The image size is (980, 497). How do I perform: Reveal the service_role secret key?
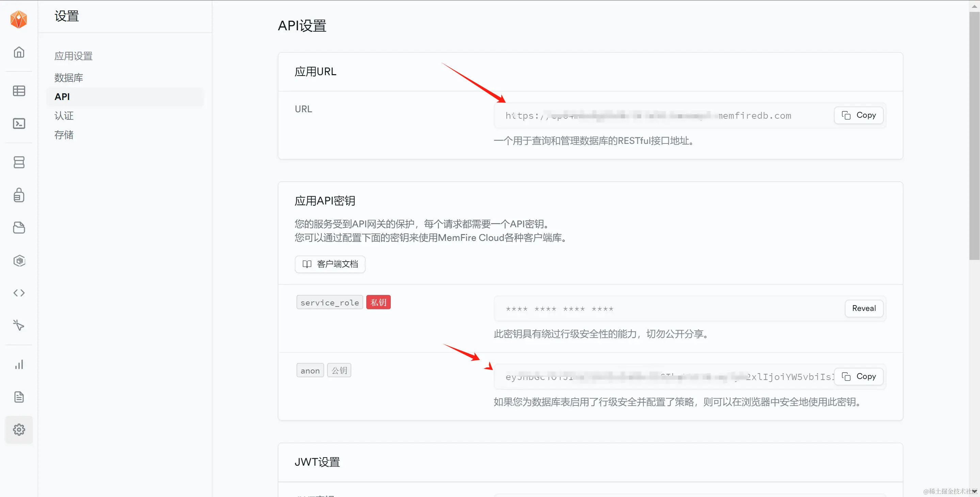pos(864,309)
